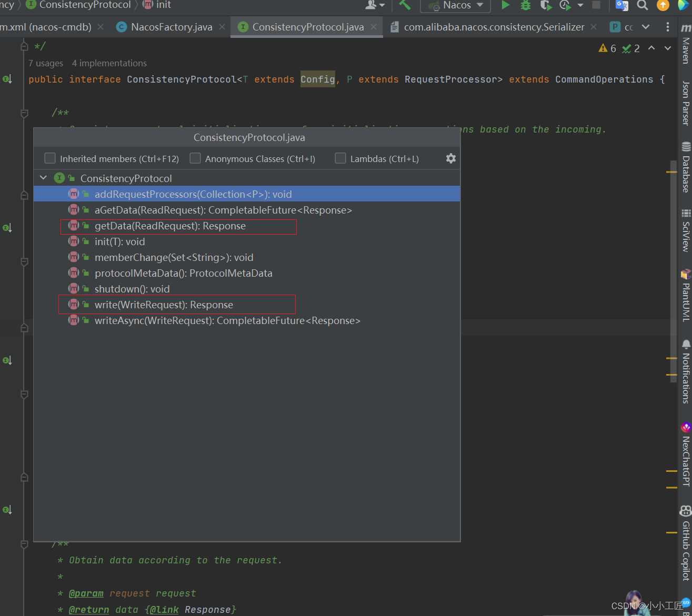Toggle the Anonymous Classes checkbox

pos(195,158)
